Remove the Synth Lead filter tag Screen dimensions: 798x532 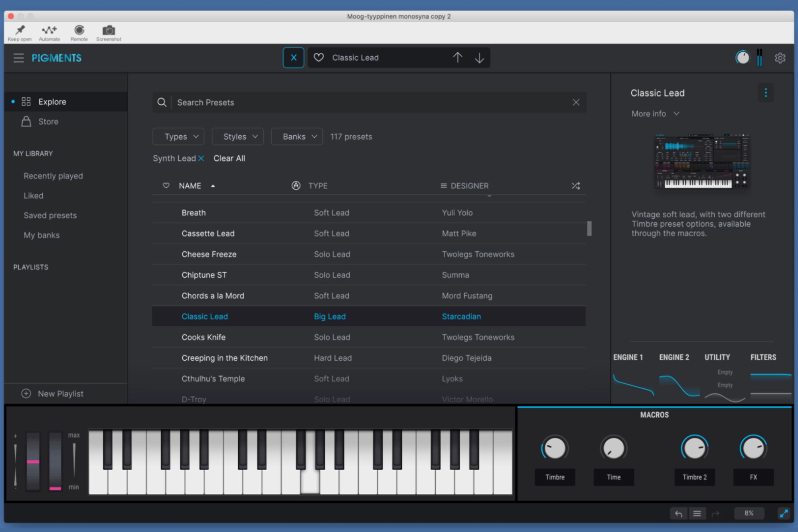point(201,158)
